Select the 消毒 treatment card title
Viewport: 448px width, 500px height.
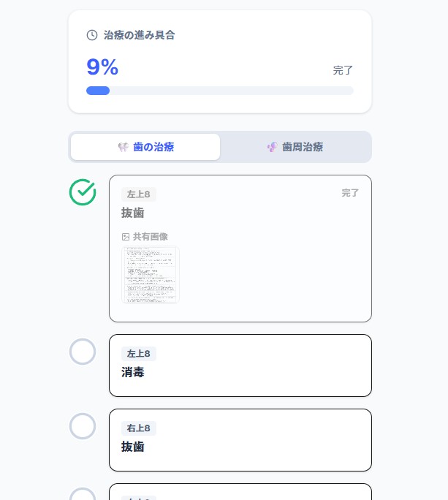coord(133,372)
